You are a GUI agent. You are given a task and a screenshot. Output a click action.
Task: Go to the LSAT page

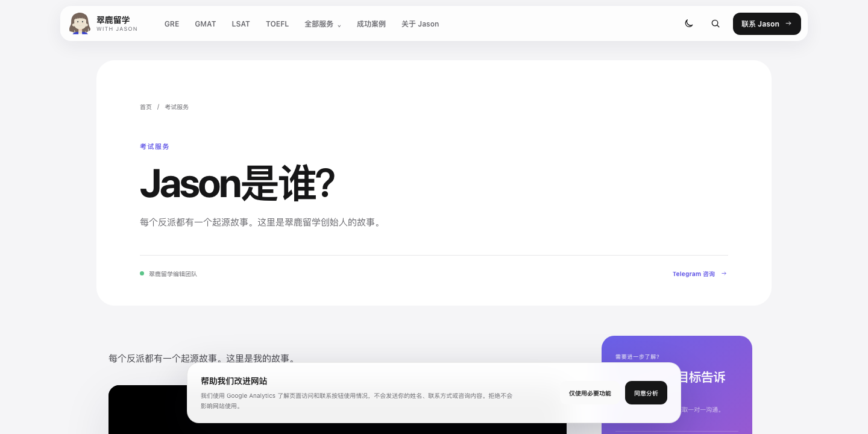[241, 24]
